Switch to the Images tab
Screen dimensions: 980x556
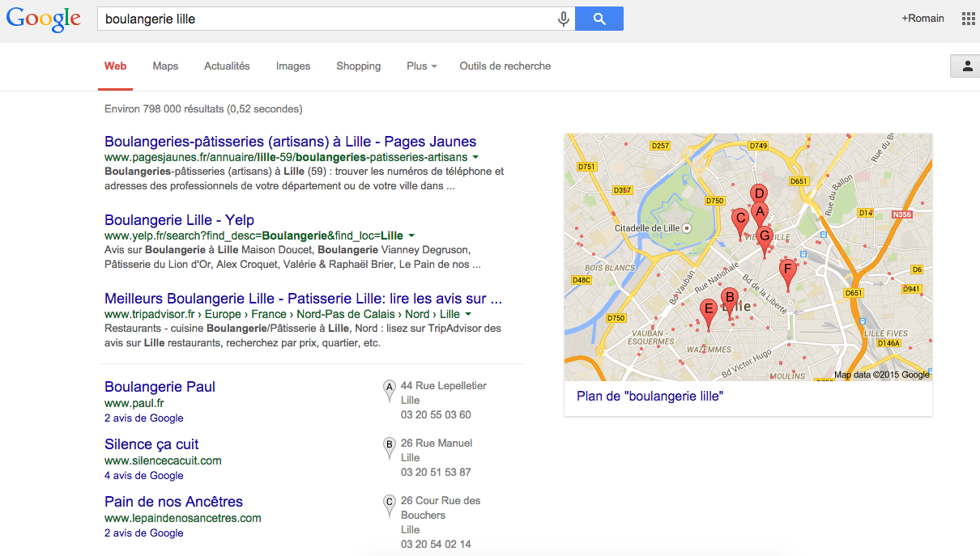click(x=293, y=66)
